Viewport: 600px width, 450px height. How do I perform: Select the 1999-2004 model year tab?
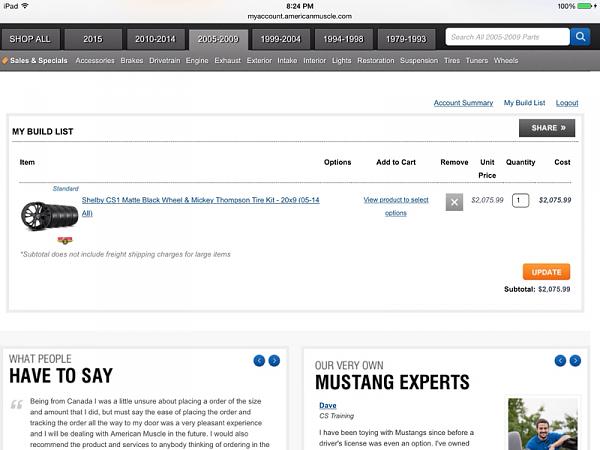281,39
